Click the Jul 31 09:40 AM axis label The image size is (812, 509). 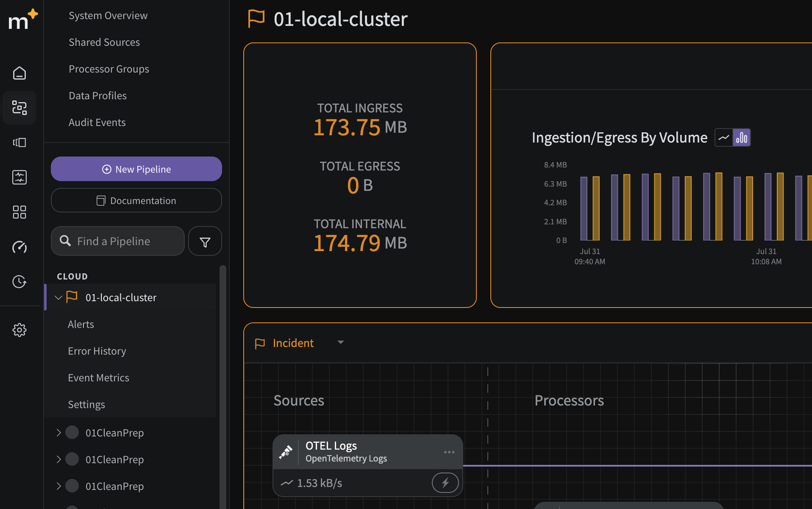[x=590, y=257]
